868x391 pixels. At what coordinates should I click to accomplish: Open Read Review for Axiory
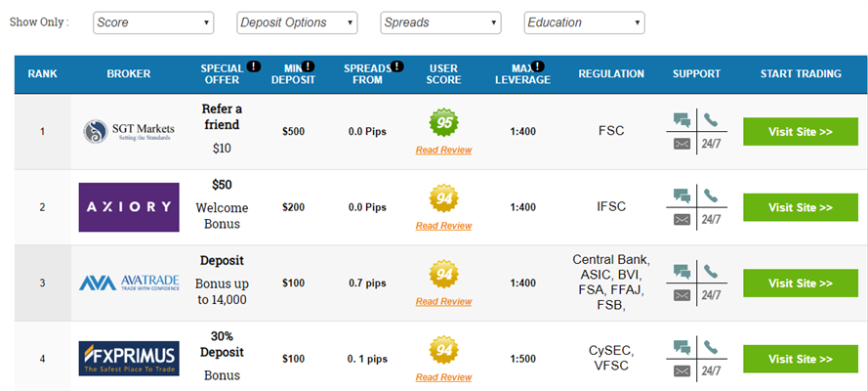[444, 226]
